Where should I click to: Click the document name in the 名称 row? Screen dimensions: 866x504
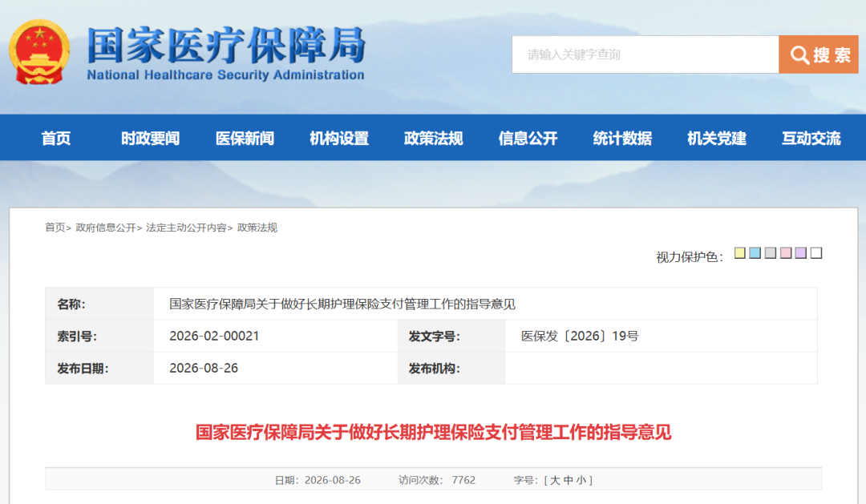(342, 304)
